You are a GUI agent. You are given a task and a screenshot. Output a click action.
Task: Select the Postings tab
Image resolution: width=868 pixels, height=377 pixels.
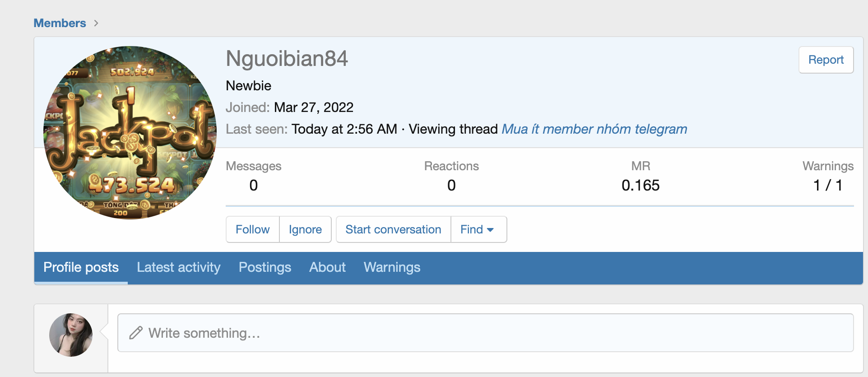265,267
